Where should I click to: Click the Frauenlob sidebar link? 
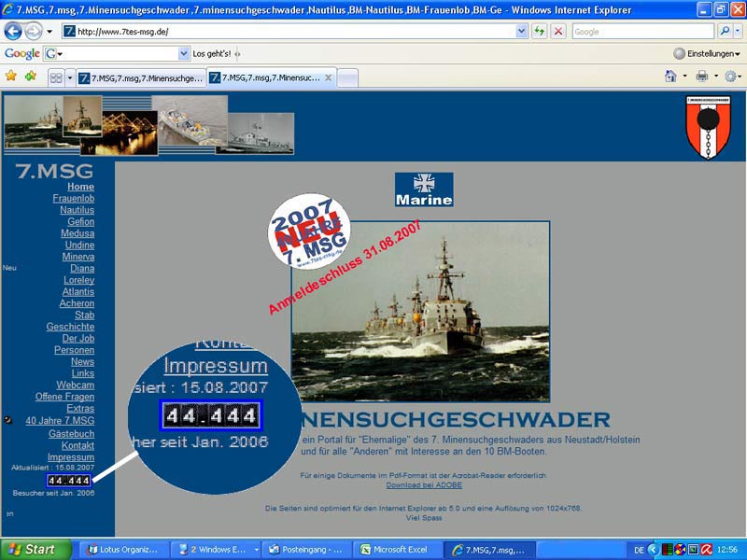tap(73, 199)
